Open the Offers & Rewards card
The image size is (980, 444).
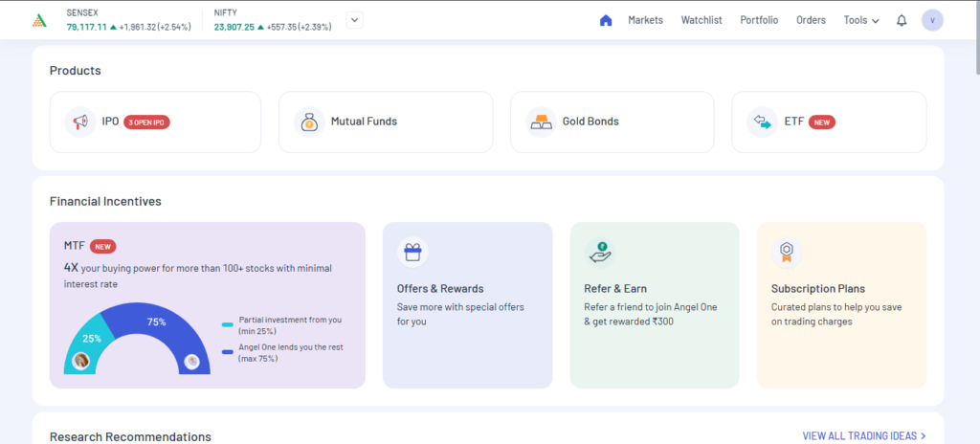[x=467, y=305]
